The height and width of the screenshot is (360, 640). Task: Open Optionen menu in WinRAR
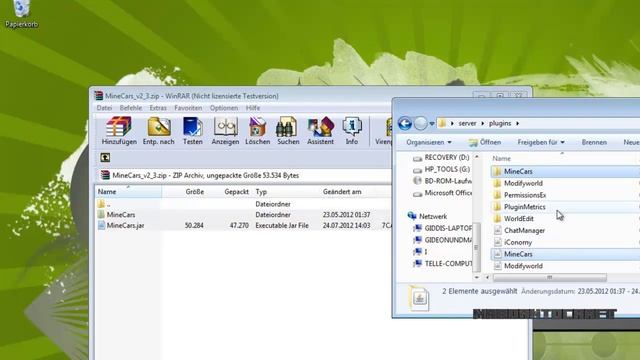click(x=224, y=108)
